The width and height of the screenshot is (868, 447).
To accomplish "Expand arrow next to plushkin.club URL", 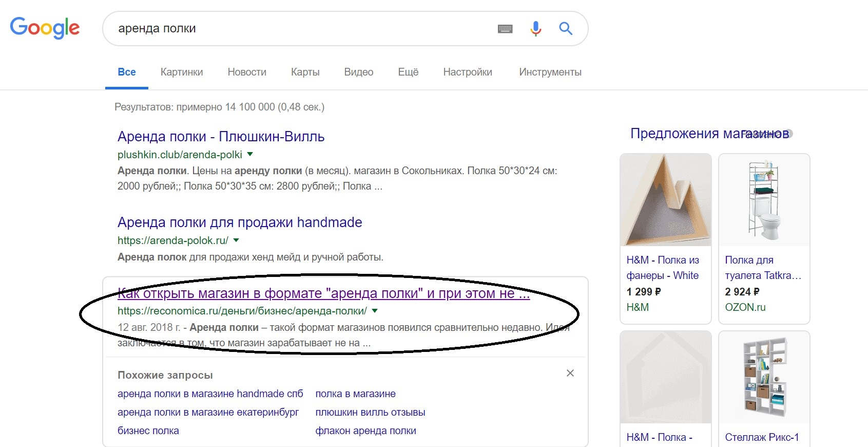I will click(250, 154).
